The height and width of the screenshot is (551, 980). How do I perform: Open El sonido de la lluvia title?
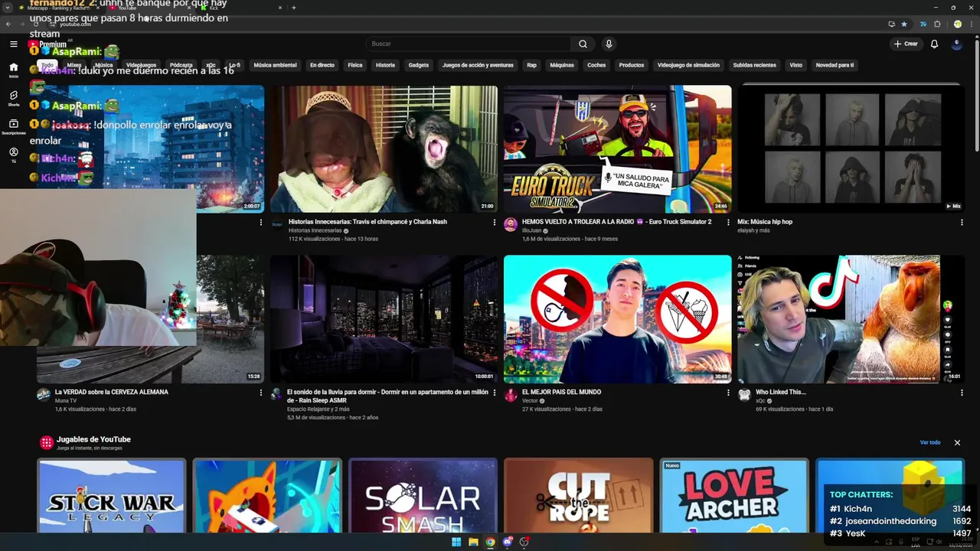point(387,396)
